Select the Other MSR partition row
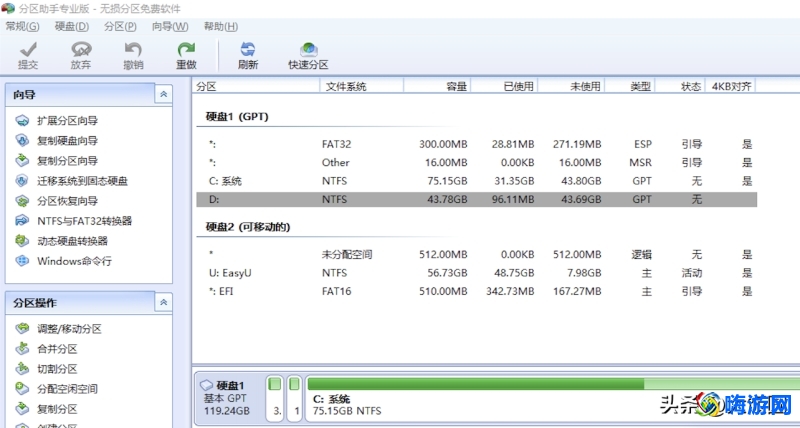This screenshot has height=428, width=800. coord(477,163)
